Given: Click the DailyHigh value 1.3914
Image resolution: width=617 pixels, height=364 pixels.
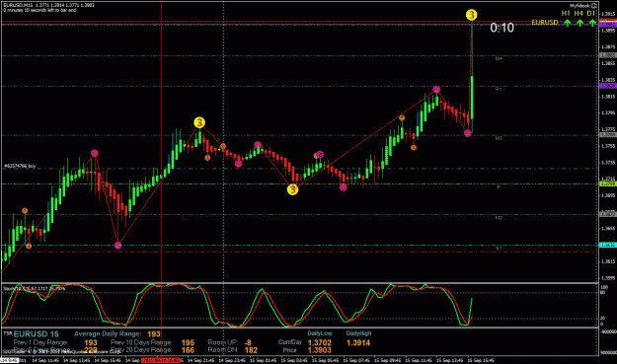Looking at the screenshot, I should (358, 342).
